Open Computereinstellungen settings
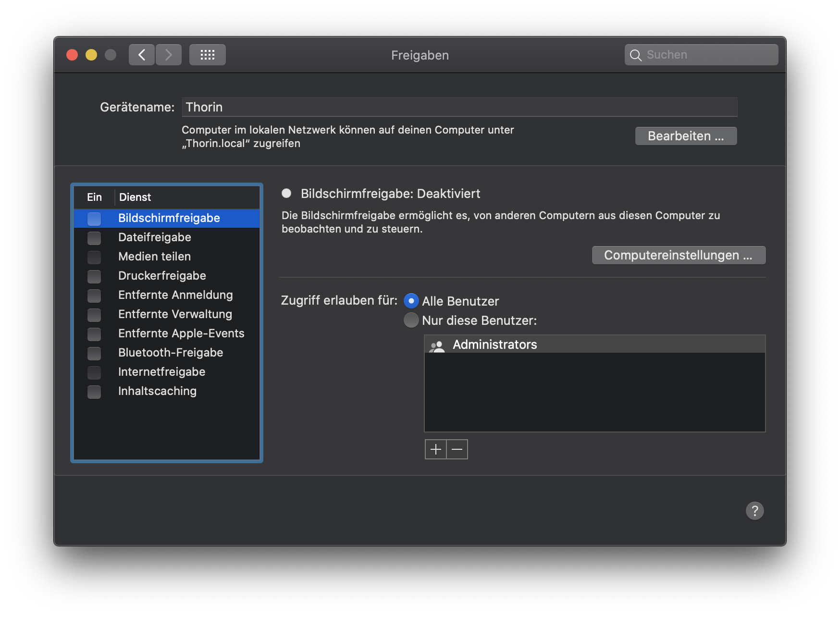This screenshot has width=840, height=617. [679, 255]
